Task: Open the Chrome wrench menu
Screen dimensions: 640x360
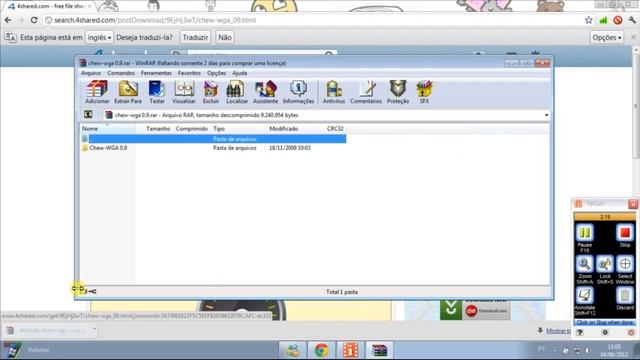Action: click(632, 20)
